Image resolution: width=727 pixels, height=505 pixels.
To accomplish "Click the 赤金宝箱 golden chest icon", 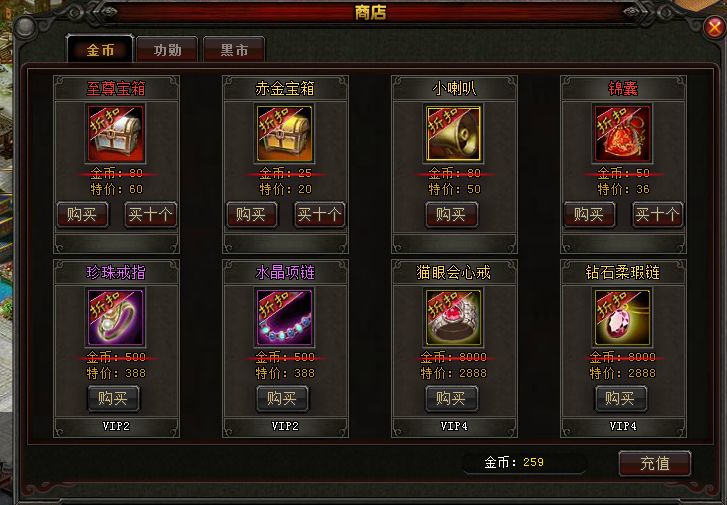I will [285, 133].
